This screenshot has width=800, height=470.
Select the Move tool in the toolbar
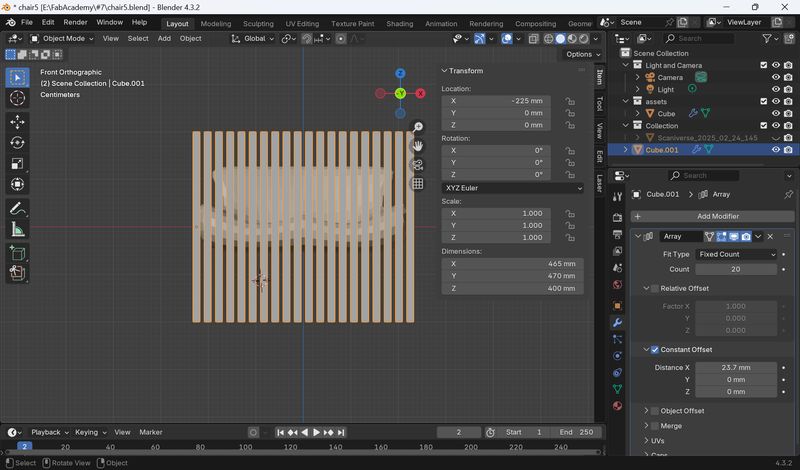click(17, 121)
